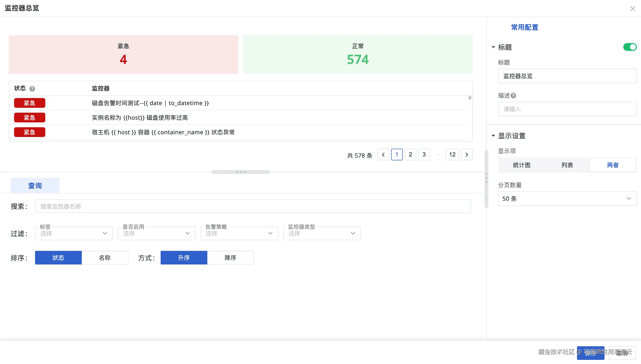Switch order to 降序
Image resolution: width=641 pixels, height=364 pixels.
pos(230,258)
